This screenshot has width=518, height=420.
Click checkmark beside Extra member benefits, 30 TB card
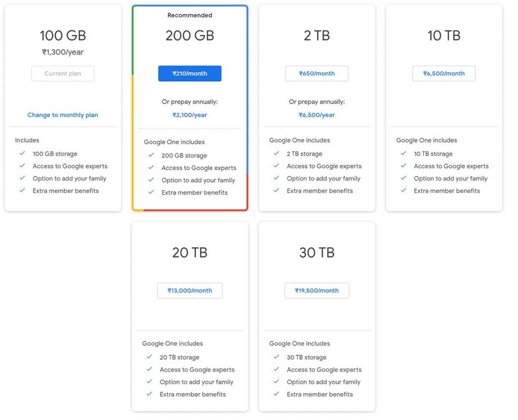[x=276, y=394]
